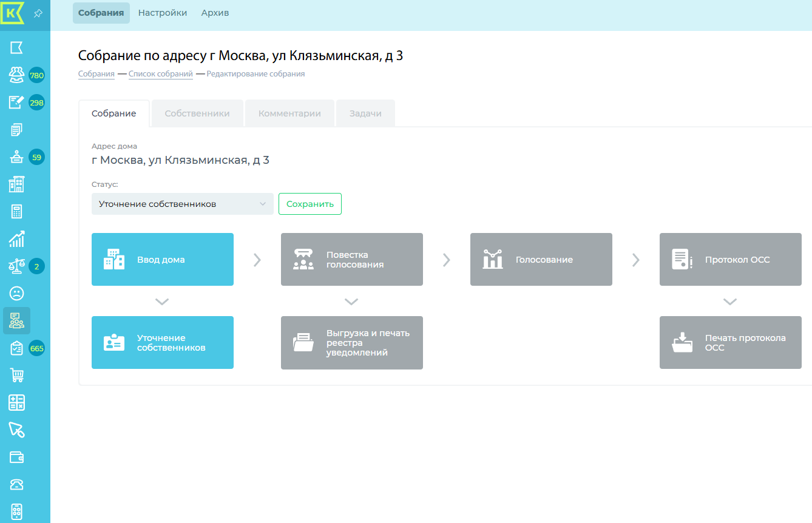Click the growth chart icon in sidebar
The image size is (812, 523).
pos(16,239)
